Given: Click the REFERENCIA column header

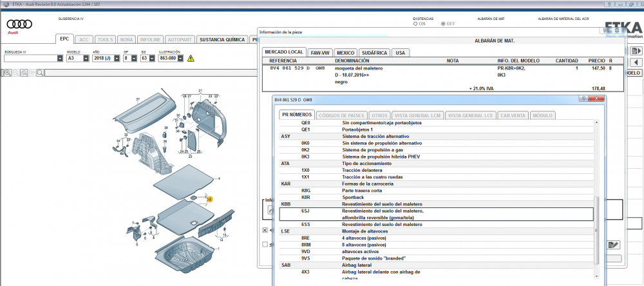Looking at the screenshot, I should coord(283,61).
